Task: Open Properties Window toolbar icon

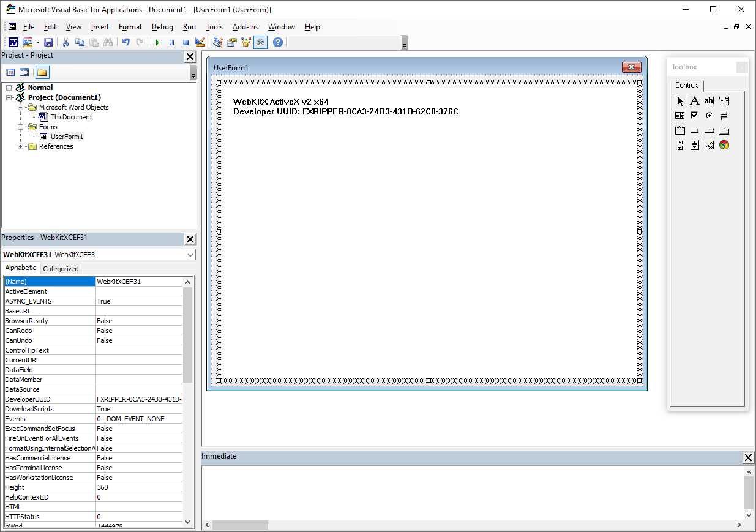Action: [232, 42]
